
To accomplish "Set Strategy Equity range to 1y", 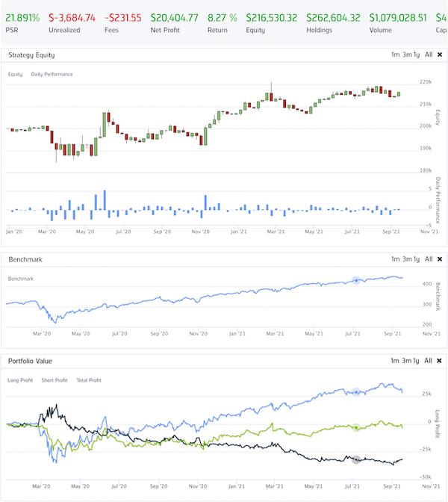I will point(417,55).
